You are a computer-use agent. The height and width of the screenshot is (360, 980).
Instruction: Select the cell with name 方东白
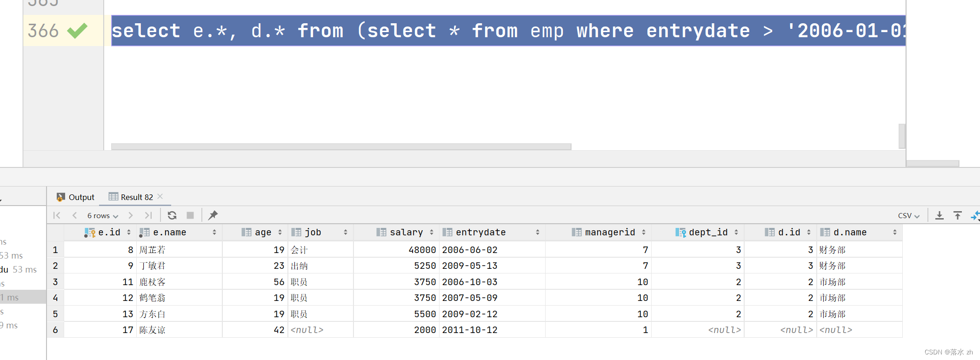tap(180, 314)
